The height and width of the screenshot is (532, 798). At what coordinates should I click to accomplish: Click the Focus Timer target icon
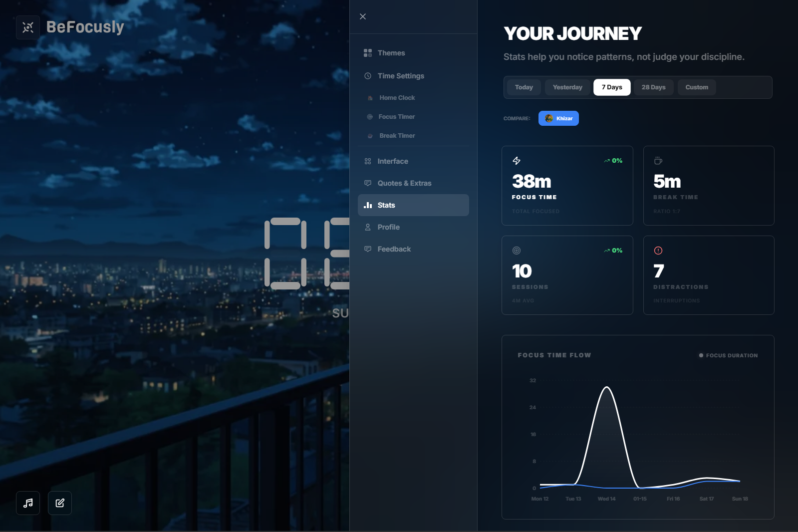pyautogui.click(x=370, y=117)
